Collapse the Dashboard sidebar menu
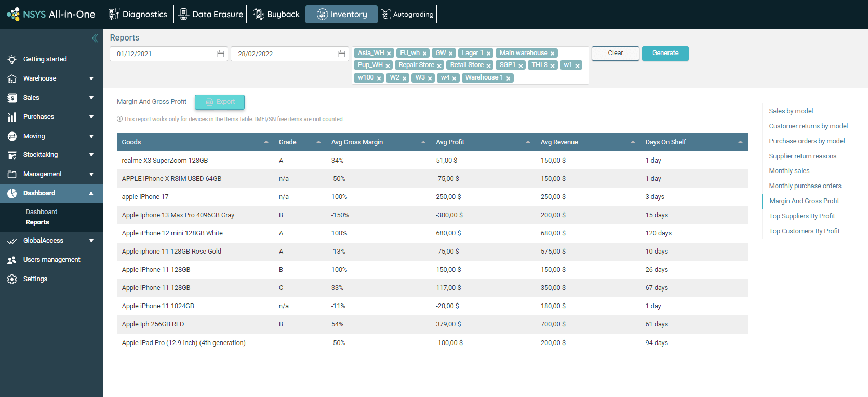868x397 pixels. coord(51,193)
